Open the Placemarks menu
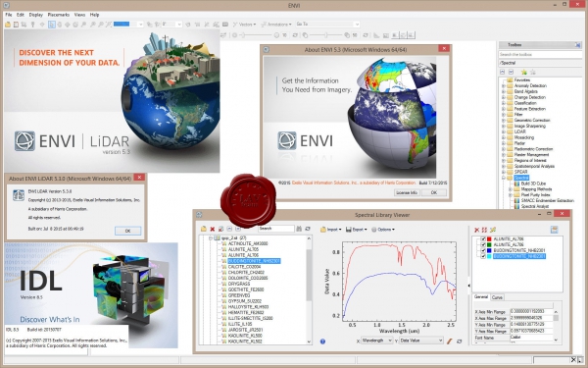This screenshot has height=368, width=588. click(x=59, y=15)
